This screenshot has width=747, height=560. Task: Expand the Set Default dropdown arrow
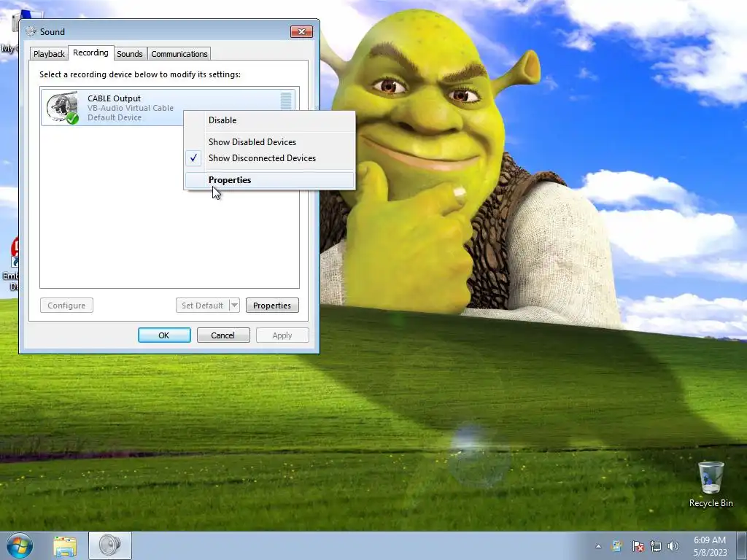[234, 306]
